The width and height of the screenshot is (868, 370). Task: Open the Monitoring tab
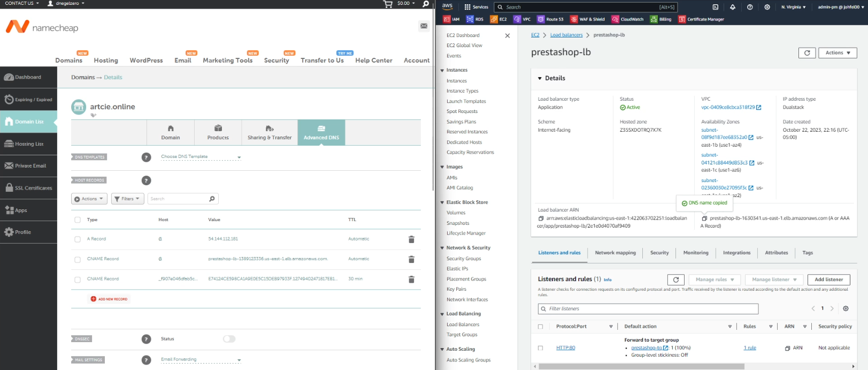[696, 253]
